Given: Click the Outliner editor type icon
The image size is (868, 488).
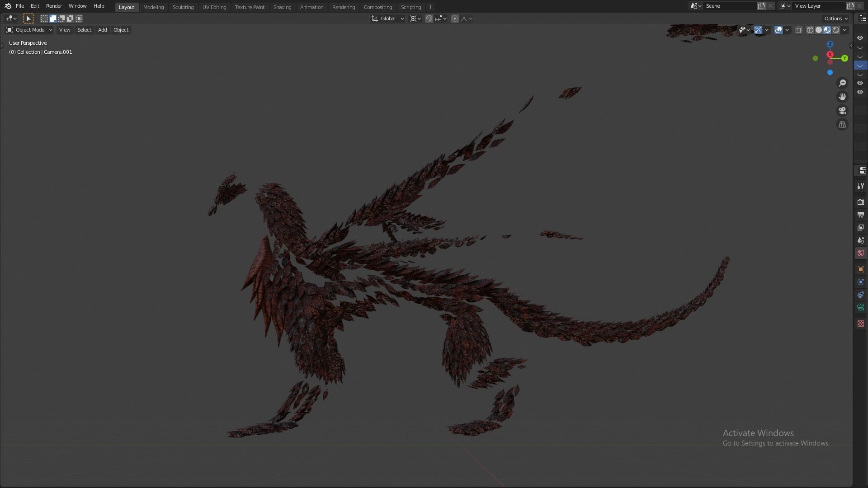Looking at the screenshot, I should (x=863, y=19).
